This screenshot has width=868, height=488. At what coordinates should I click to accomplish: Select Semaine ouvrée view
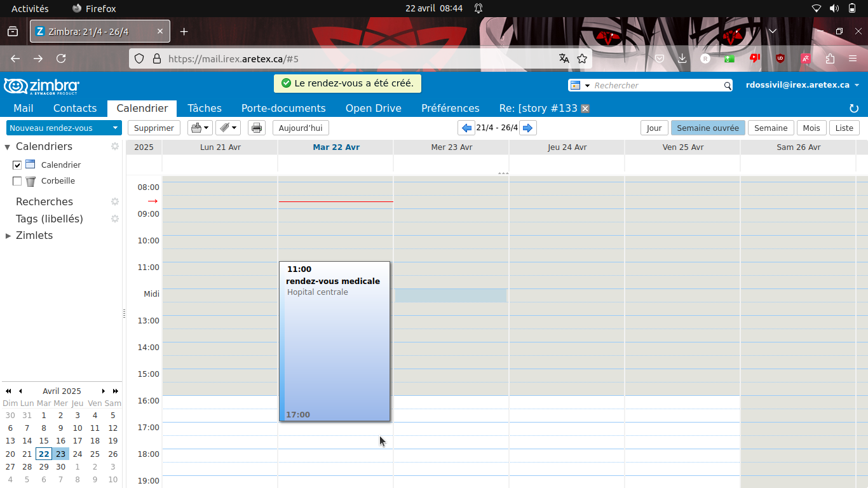(708, 128)
